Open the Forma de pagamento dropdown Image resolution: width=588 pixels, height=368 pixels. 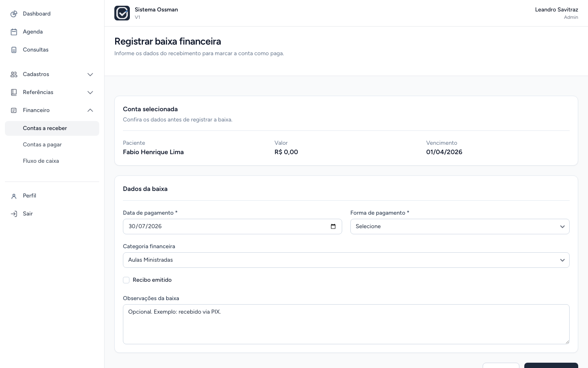[x=460, y=227]
